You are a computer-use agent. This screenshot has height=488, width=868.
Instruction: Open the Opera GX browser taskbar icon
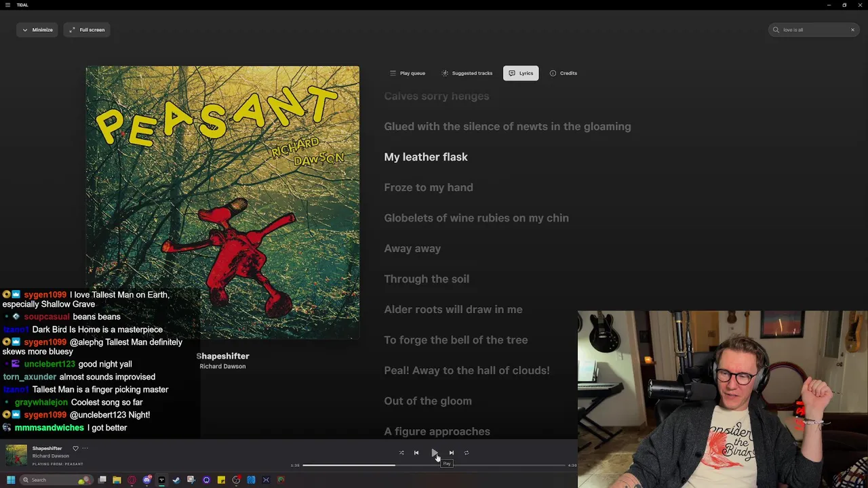(132, 480)
